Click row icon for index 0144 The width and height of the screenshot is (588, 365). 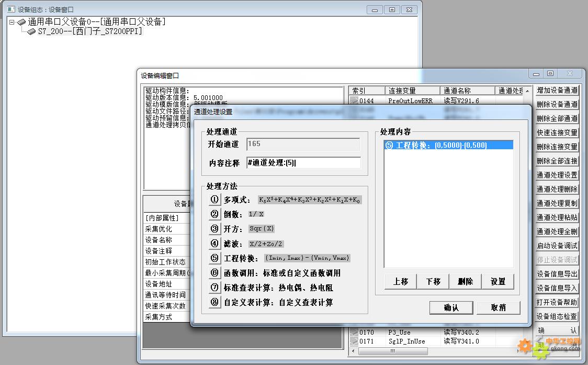(x=354, y=101)
